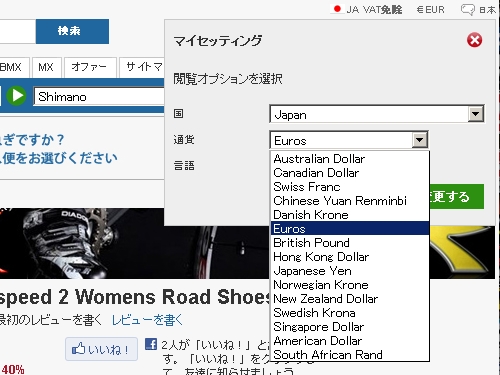Image resolution: width=500 pixels, height=375 pixels.
Task: Choose Japanese Yen from the list
Action: (350, 271)
